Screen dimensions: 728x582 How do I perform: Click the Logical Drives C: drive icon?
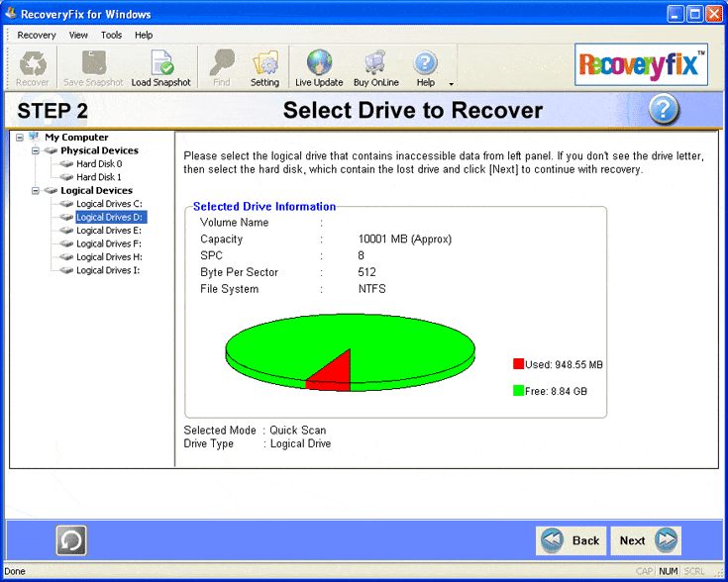[67, 204]
